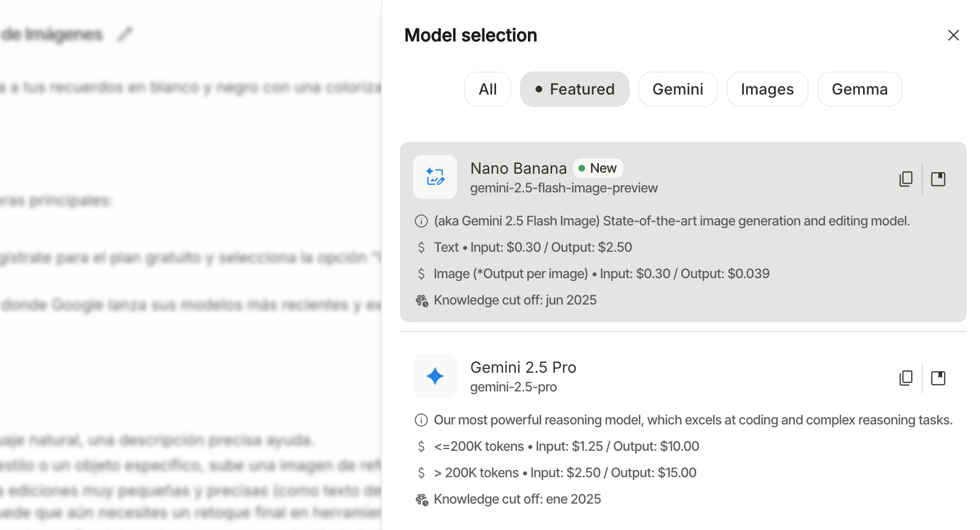This screenshot has width=980, height=530.
Task: Select the Featured filter chip
Action: [575, 89]
